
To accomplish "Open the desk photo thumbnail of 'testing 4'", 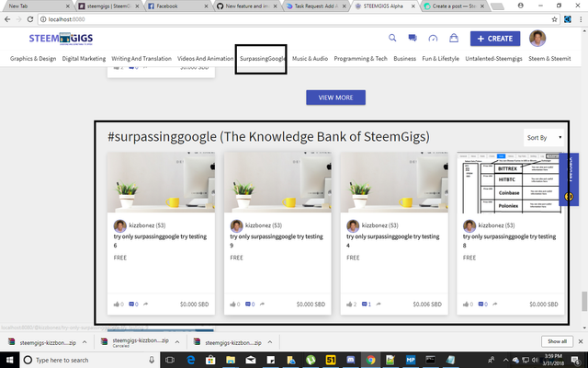I will point(394,182).
